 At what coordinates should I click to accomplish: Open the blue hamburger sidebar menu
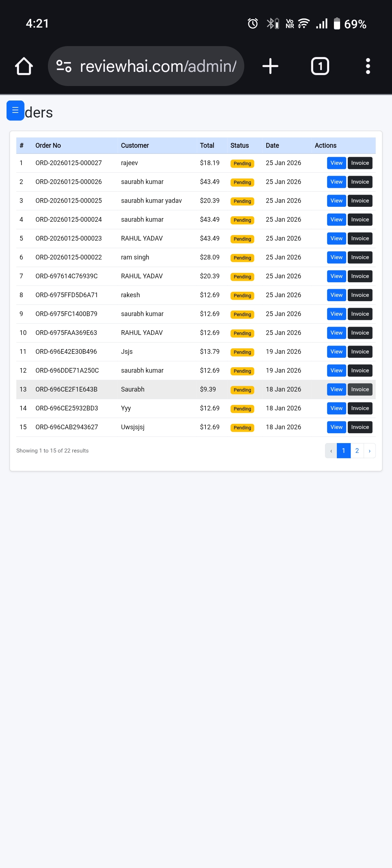15,110
